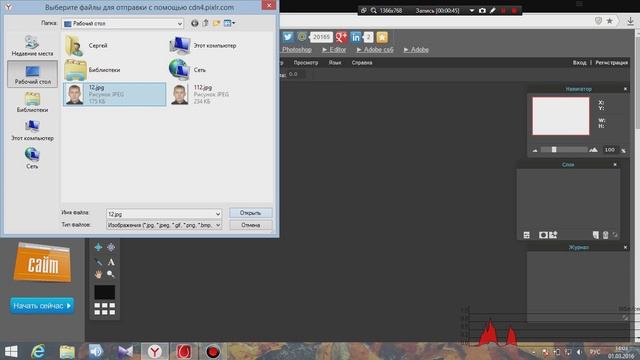Open the Язык menu
The height and width of the screenshot is (360, 640).
(x=335, y=62)
